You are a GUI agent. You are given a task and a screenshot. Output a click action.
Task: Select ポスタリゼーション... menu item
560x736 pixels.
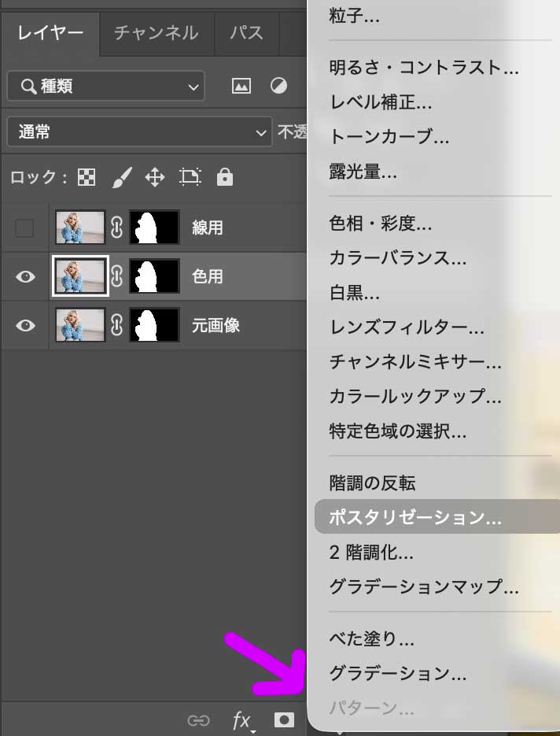pyautogui.click(x=437, y=517)
